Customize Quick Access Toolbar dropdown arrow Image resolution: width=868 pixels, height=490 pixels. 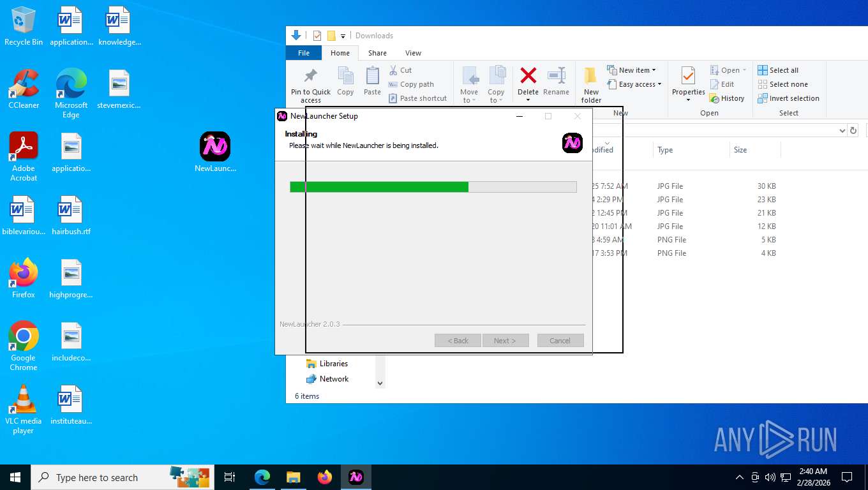(343, 36)
